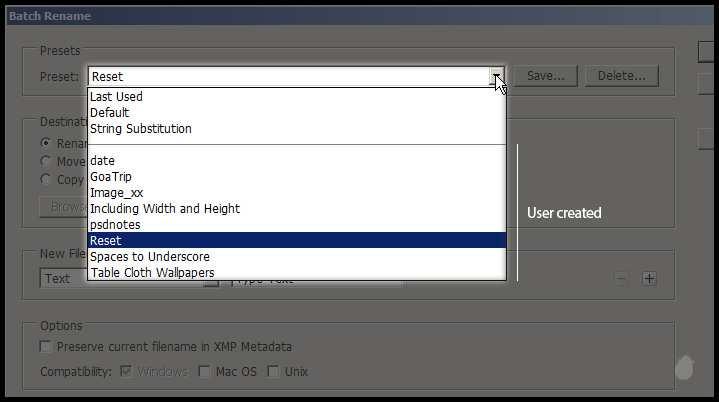
Task: Click the plus button to add filename row
Action: tap(649, 279)
